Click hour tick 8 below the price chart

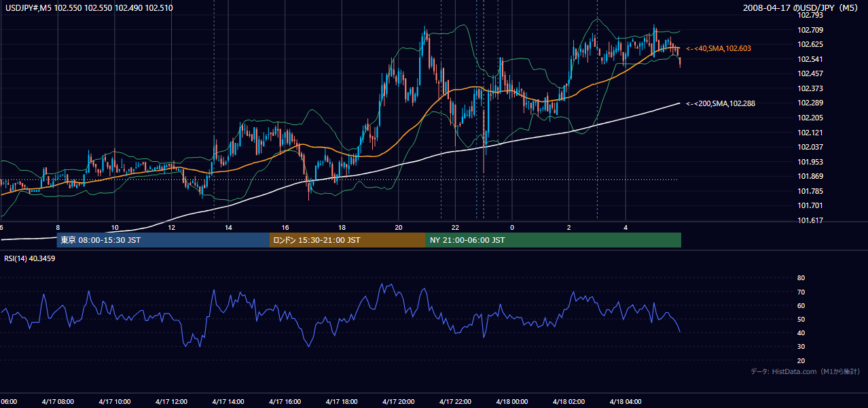click(x=58, y=227)
